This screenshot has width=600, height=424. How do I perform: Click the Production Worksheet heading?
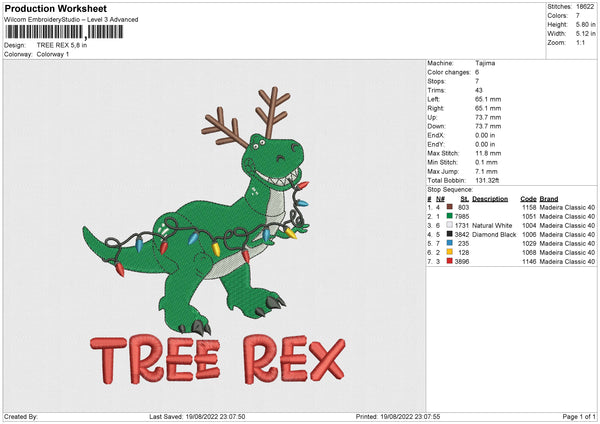(x=55, y=8)
